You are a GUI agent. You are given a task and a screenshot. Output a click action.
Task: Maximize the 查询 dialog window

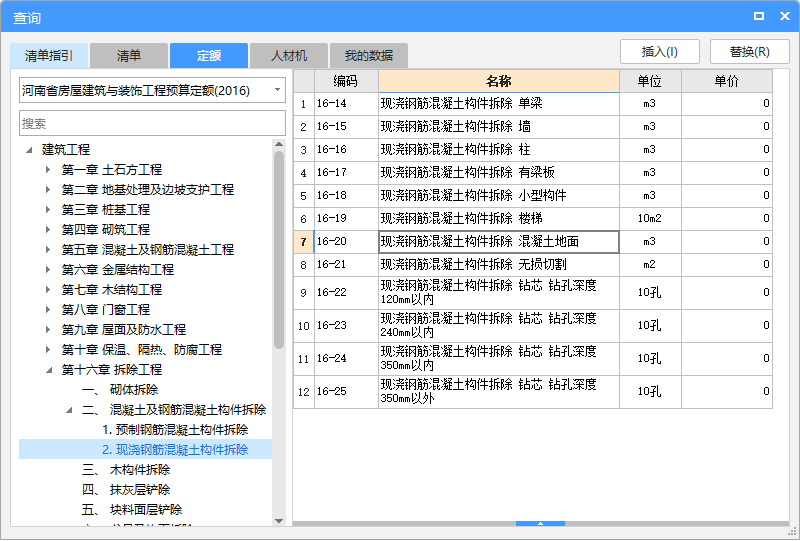(x=759, y=16)
